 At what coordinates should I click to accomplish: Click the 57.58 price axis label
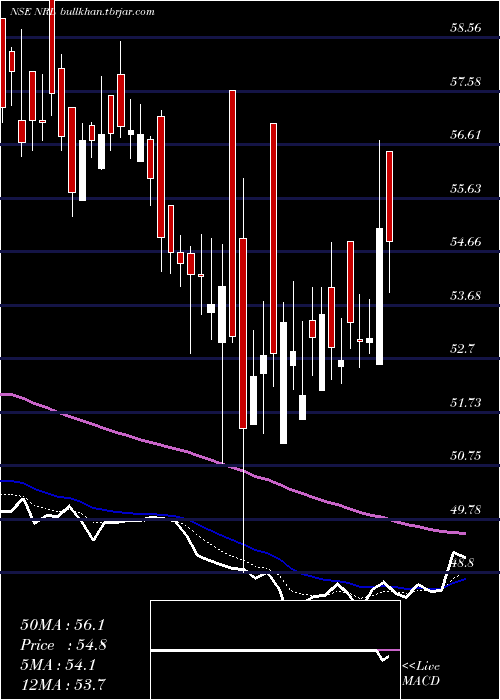coord(465,81)
